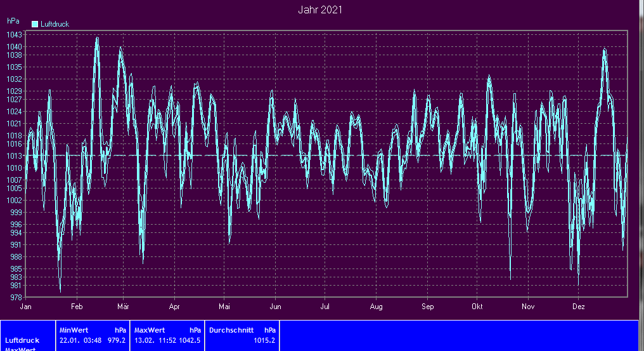Click the minimum value 979.2 cell
The height and width of the screenshot is (351, 644).
(x=116, y=340)
